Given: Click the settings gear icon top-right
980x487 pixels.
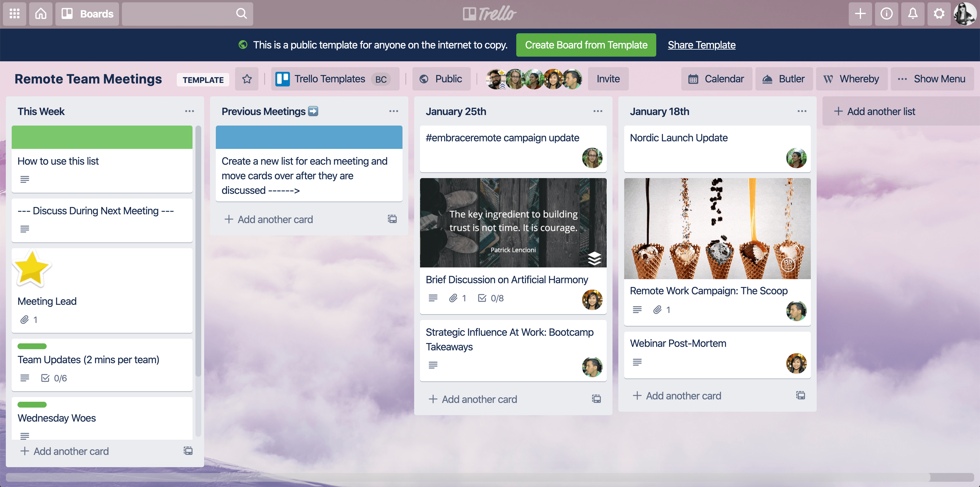Looking at the screenshot, I should coord(939,14).
